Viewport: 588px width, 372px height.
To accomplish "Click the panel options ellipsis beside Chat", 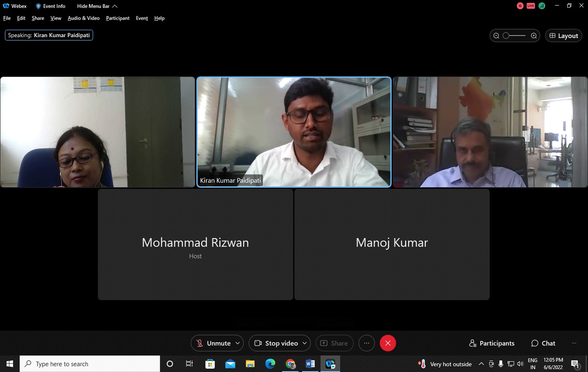I will click(574, 343).
